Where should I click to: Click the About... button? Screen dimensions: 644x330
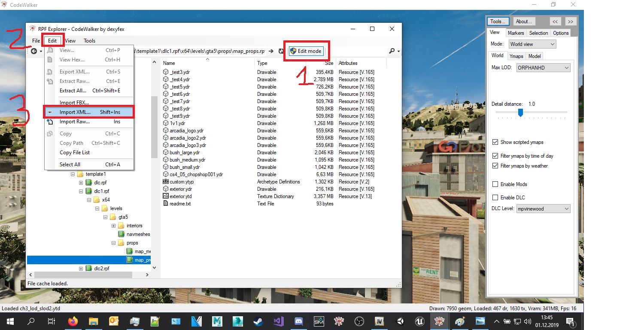click(524, 21)
